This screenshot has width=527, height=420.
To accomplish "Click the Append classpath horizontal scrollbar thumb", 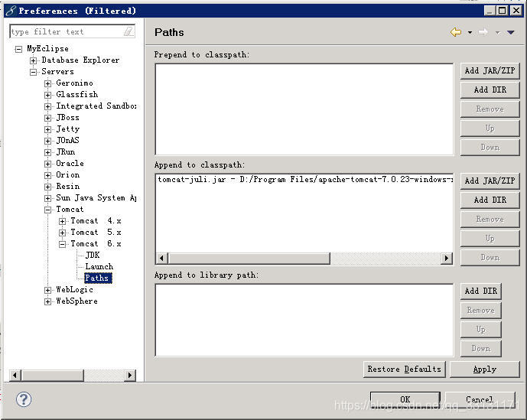I will pyautogui.click(x=249, y=259).
